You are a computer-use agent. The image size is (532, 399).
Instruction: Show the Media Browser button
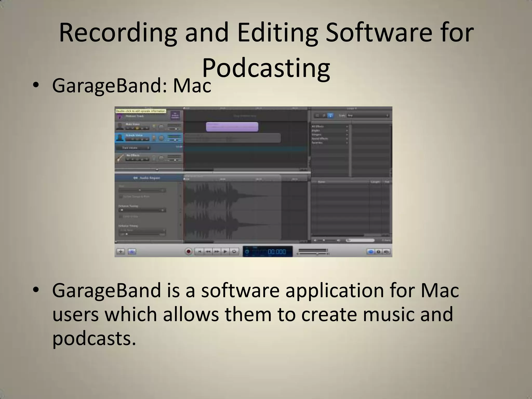click(x=386, y=251)
